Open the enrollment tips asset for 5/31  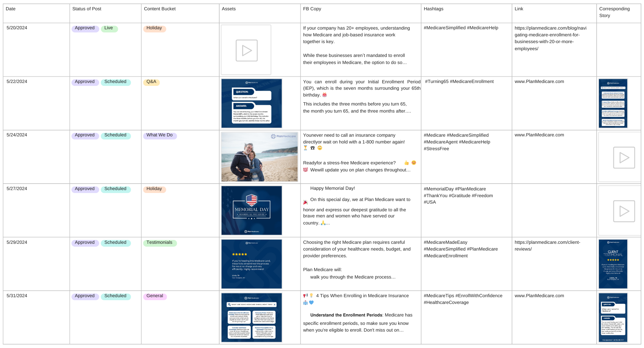coord(251,317)
